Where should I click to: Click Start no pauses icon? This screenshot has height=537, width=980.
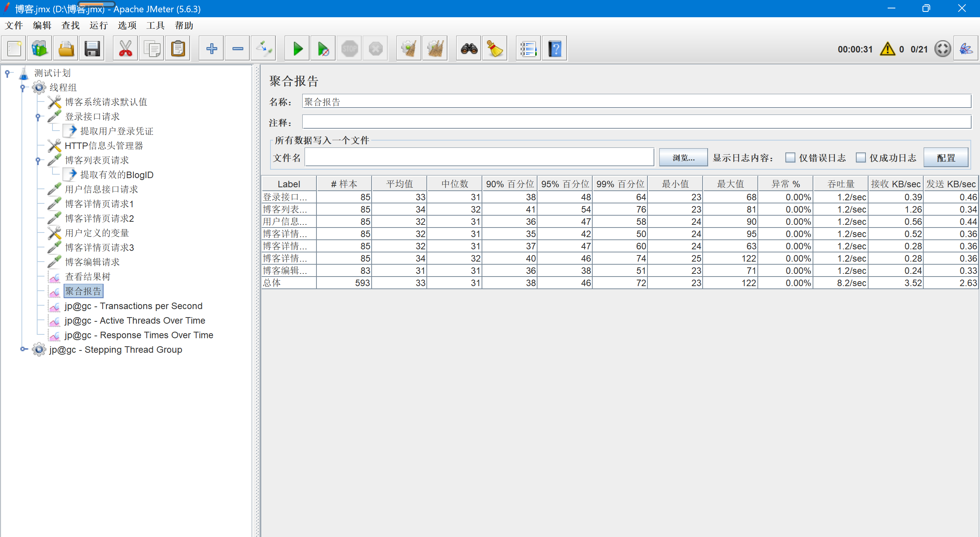coord(323,49)
